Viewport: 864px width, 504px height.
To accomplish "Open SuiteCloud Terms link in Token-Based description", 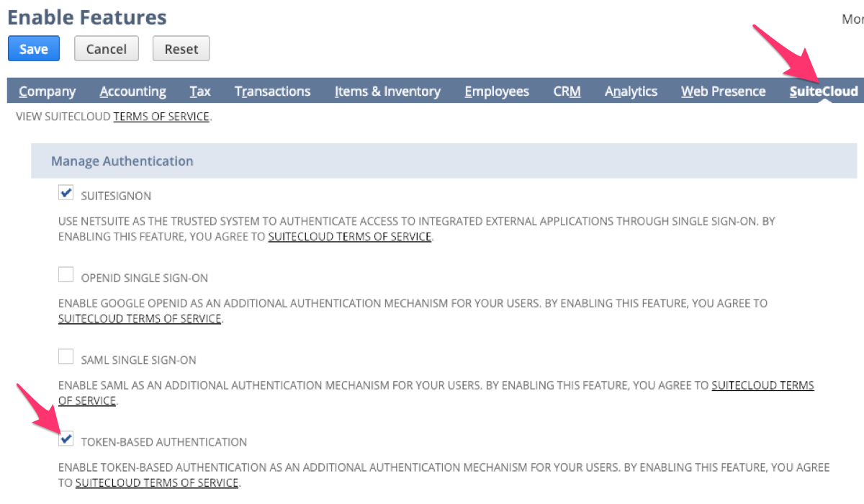I will [157, 482].
